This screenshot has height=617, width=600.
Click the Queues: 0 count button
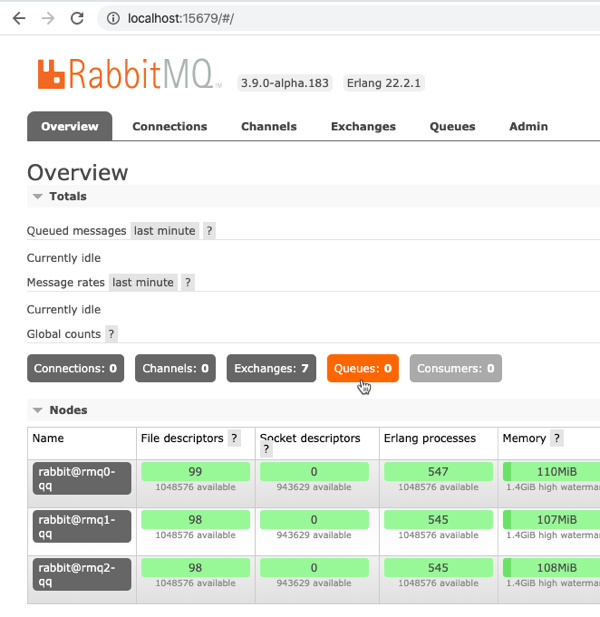(x=362, y=369)
